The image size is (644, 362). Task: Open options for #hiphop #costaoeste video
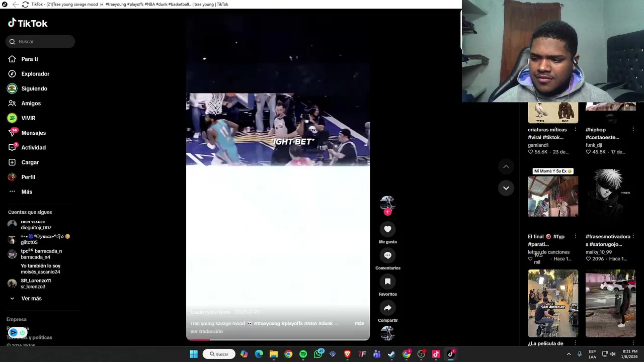click(633, 130)
